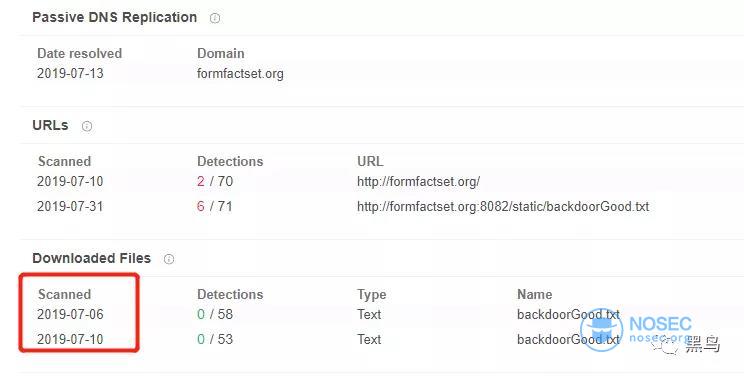Click the NOSEC logo watermark
The image size is (744, 376).
click(x=636, y=329)
